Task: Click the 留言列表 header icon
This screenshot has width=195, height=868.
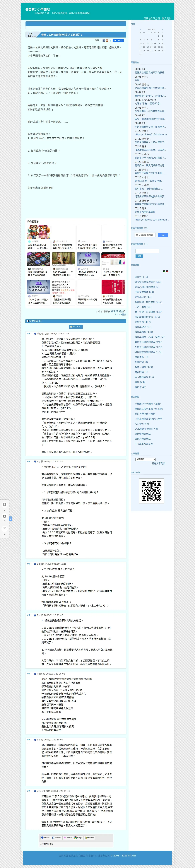Action: (x=28, y=321)
